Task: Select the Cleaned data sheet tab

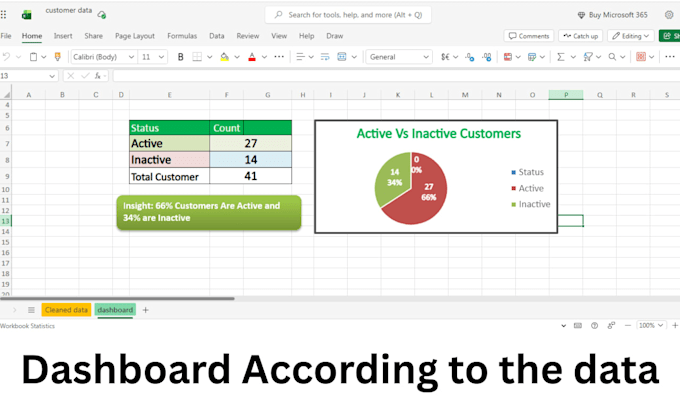Action: coord(66,310)
